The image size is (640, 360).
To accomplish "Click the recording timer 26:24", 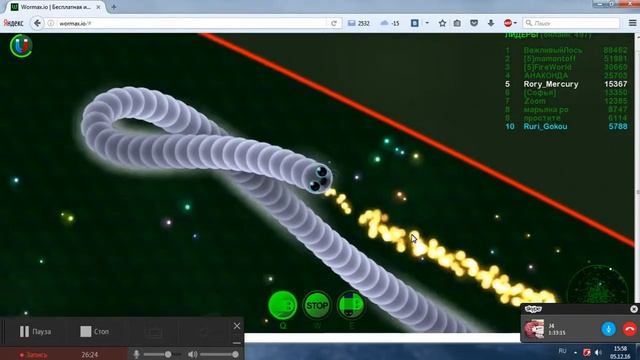I will 89,355.
